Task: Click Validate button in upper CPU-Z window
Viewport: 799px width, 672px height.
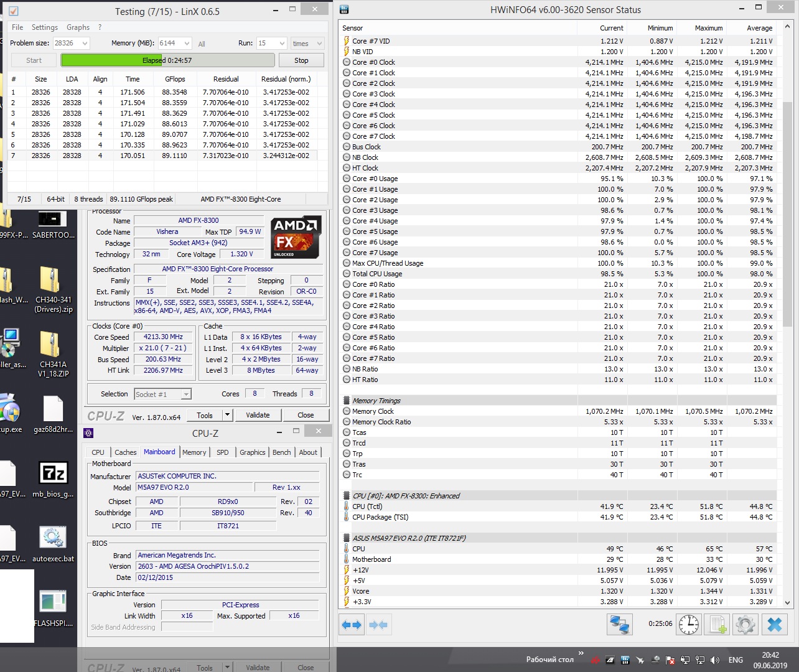Action: (x=258, y=415)
